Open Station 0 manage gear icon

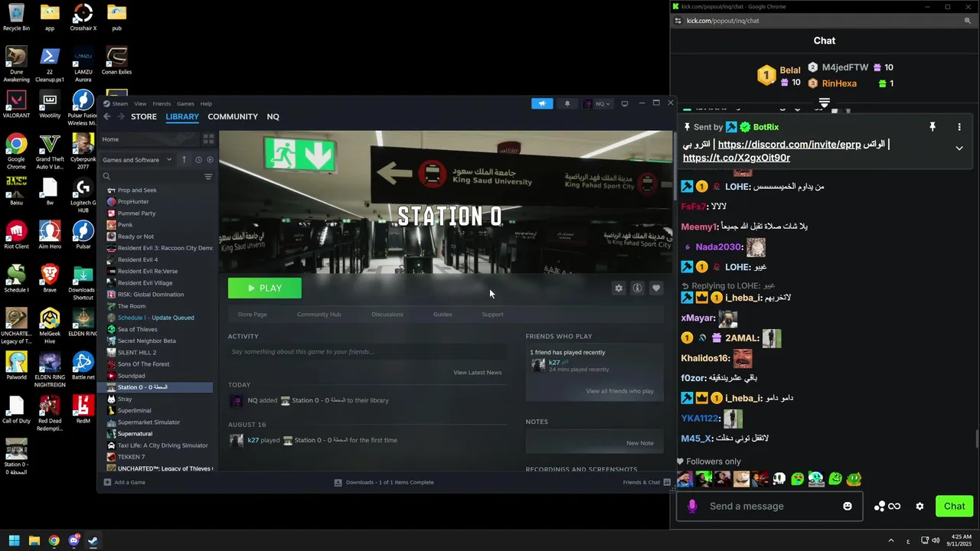pos(619,288)
